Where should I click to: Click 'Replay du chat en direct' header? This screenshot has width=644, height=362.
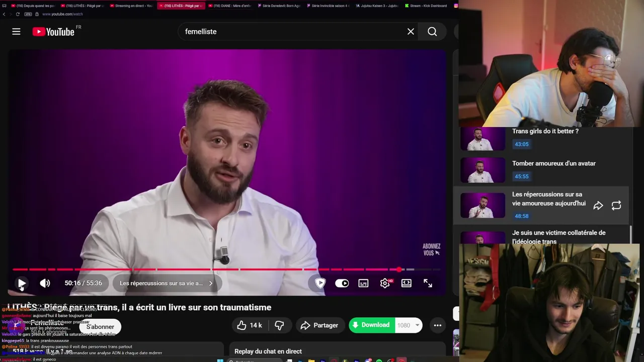click(x=268, y=351)
